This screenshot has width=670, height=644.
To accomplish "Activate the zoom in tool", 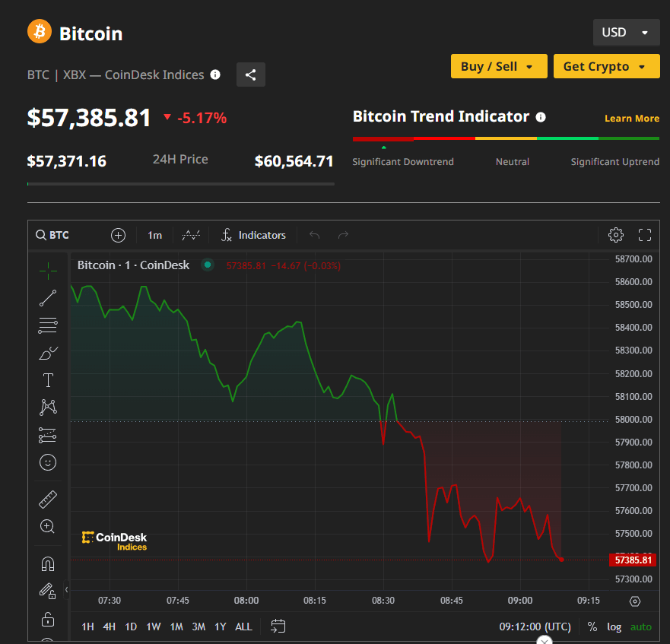I will [x=48, y=526].
